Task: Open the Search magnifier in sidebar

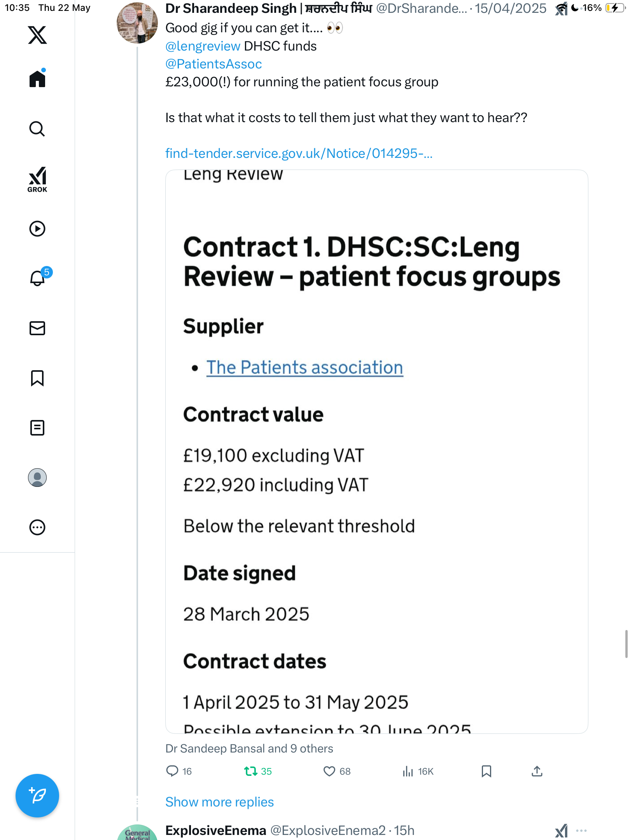Action: [37, 129]
